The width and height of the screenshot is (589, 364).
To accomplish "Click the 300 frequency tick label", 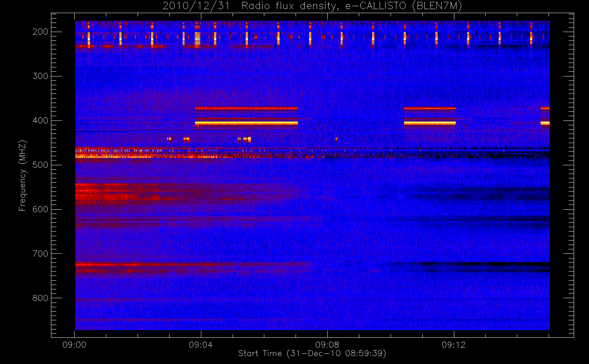I will click(40, 76).
